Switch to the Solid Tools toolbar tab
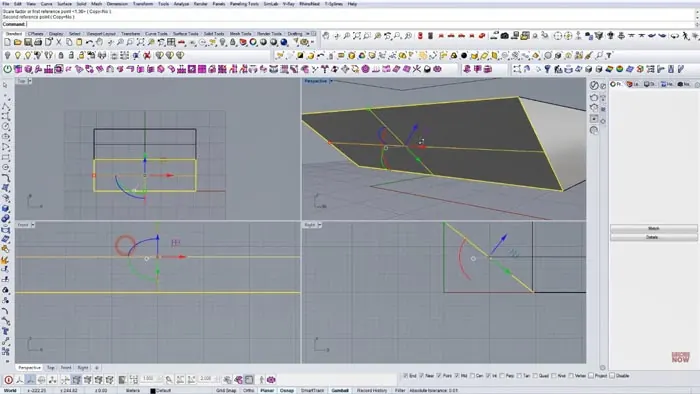 [214, 34]
